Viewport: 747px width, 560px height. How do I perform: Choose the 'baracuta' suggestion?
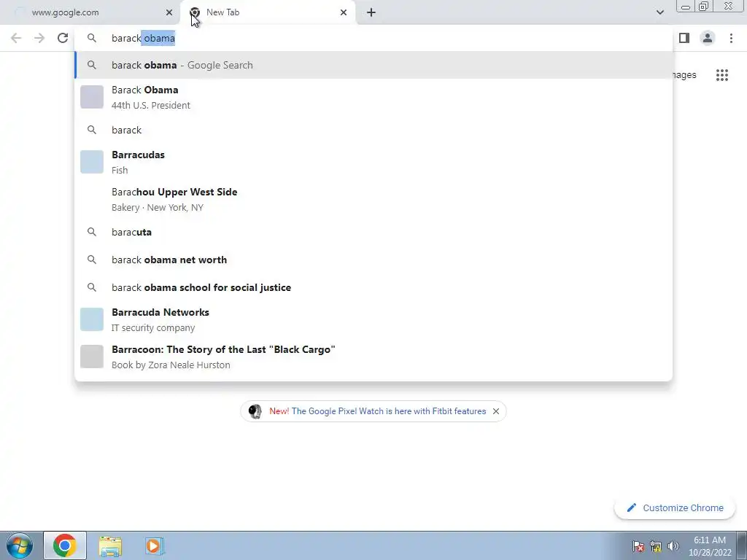point(373,232)
